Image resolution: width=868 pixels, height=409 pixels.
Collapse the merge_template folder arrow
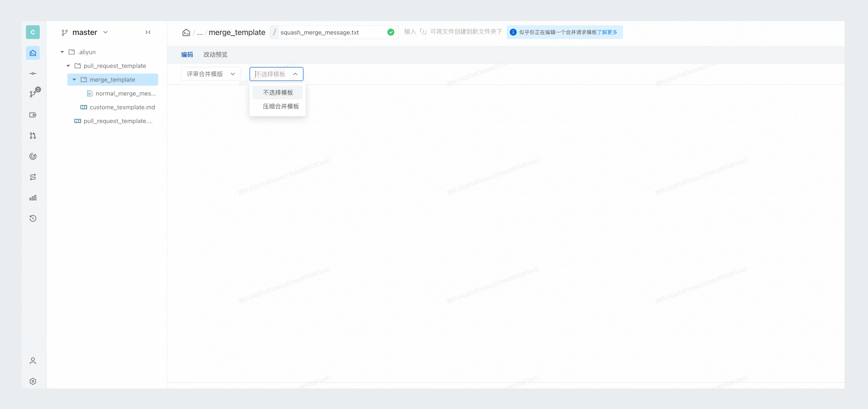(74, 80)
